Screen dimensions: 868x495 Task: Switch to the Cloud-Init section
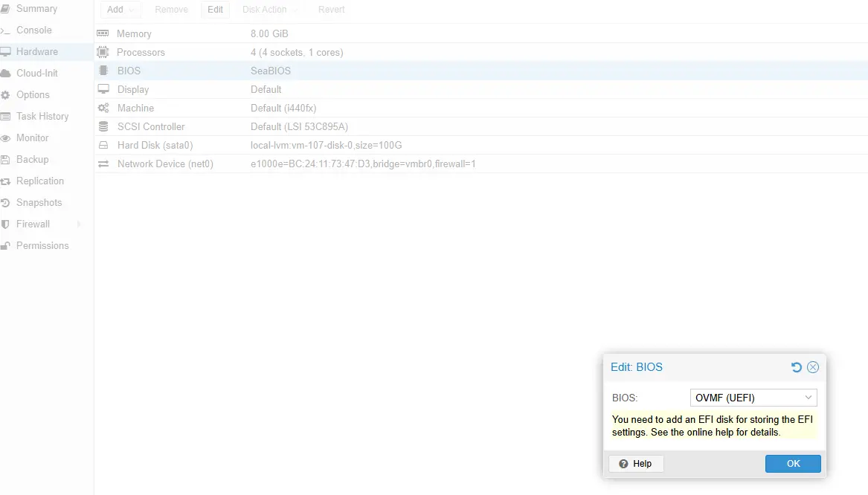click(x=36, y=74)
